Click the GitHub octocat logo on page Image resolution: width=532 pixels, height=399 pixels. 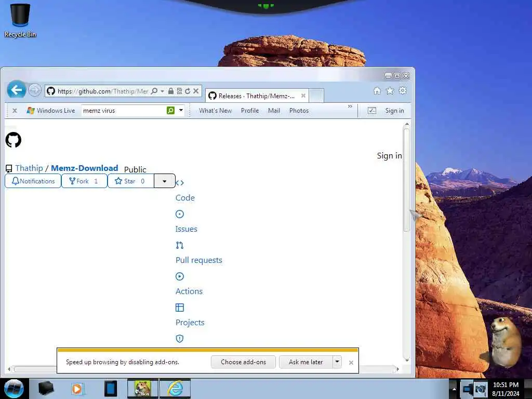[13, 140]
